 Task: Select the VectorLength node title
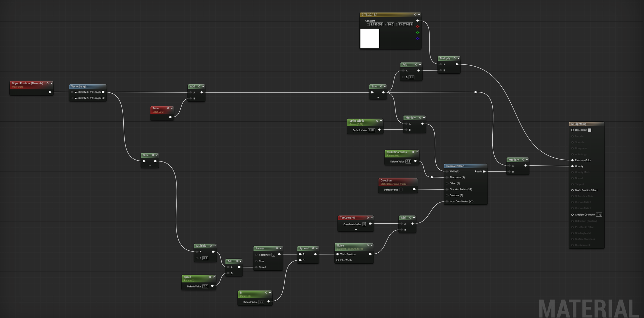click(x=79, y=87)
